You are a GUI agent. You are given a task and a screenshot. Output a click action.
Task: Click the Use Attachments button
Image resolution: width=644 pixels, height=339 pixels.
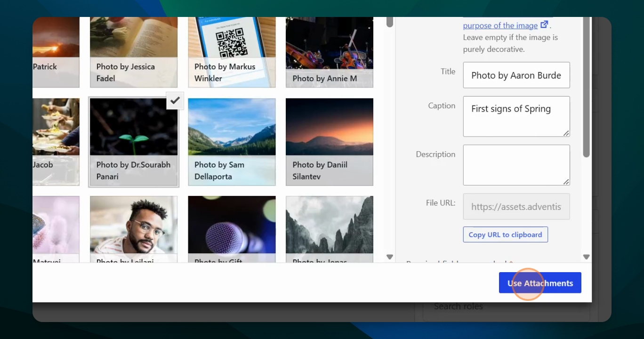[540, 283]
